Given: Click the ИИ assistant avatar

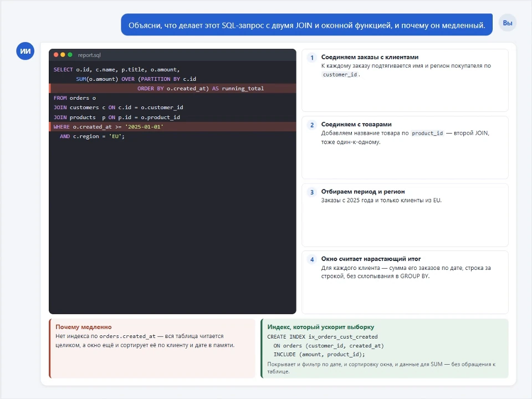Looking at the screenshot, I should coord(25,51).
